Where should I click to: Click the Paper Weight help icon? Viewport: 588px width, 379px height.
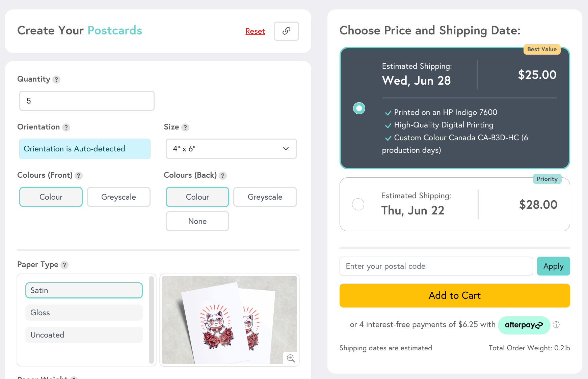[x=74, y=378]
